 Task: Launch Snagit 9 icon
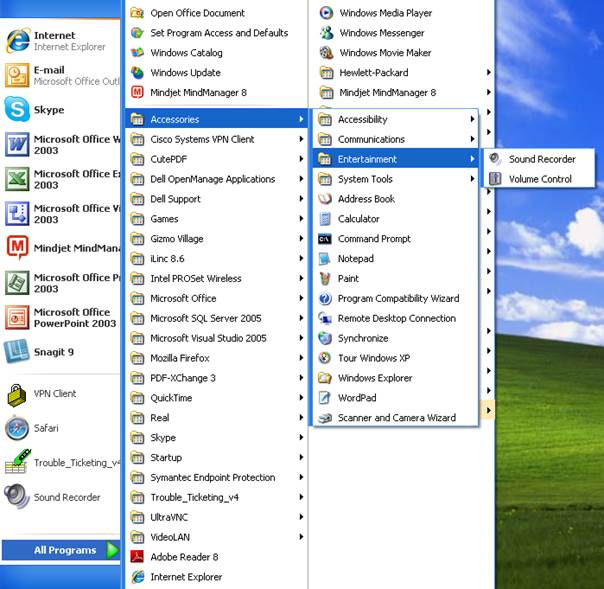tap(17, 351)
